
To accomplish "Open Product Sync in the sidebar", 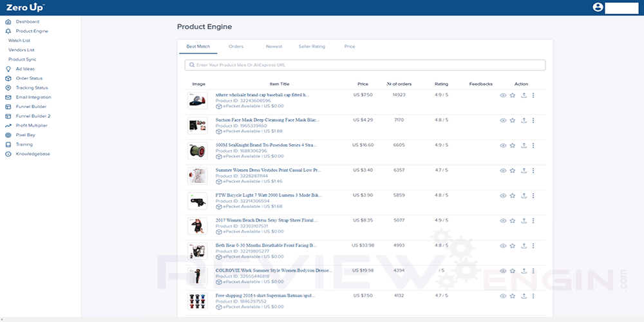I will click(22, 59).
